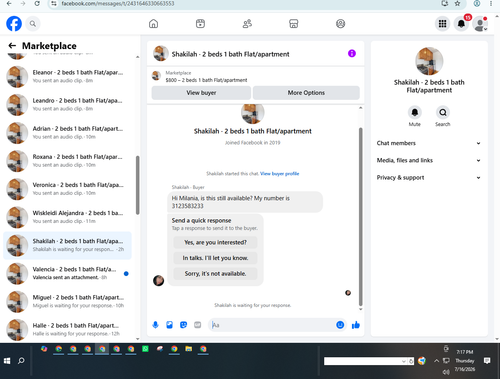Open Wiskleidi Alejandra conversation
Screen dimensions: 500x379
click(x=67, y=217)
